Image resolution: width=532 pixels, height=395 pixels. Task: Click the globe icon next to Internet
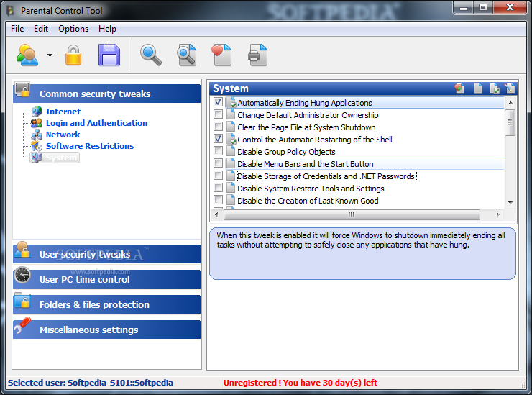pyautogui.click(x=37, y=112)
